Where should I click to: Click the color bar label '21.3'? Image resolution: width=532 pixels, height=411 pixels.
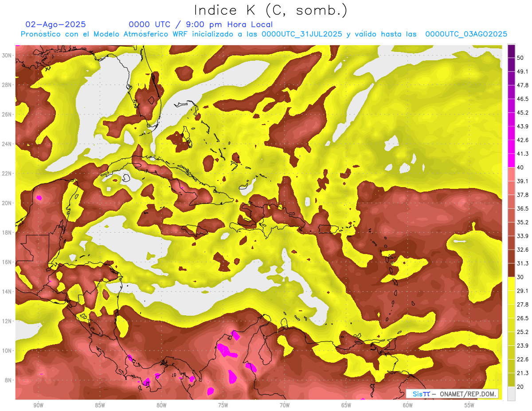(522, 373)
